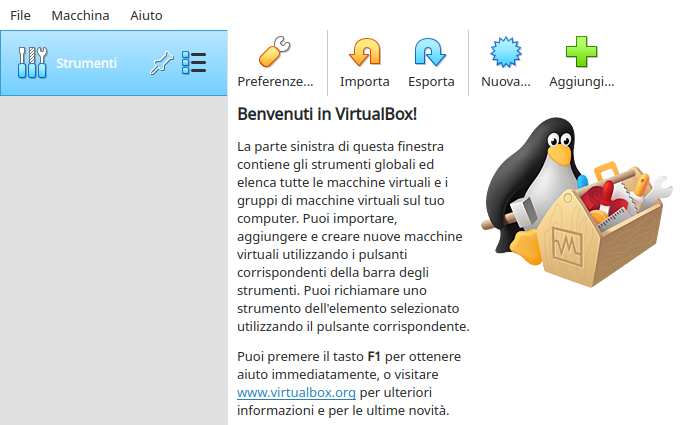Click the Benvenuti in VirtualBox! heading
683x425 pixels.
[x=327, y=114]
